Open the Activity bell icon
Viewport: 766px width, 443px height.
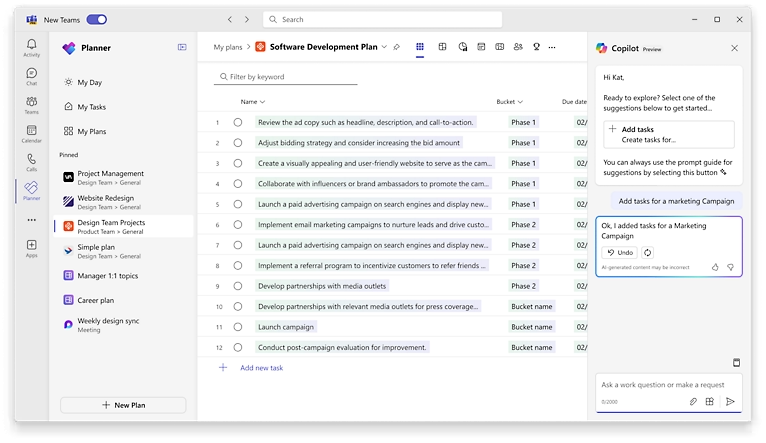(x=32, y=48)
